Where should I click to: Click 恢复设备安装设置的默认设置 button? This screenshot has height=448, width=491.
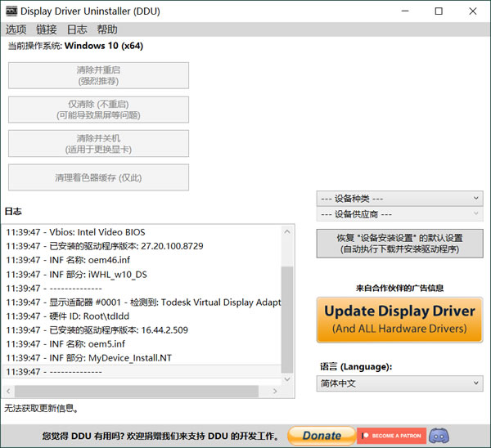pos(399,243)
